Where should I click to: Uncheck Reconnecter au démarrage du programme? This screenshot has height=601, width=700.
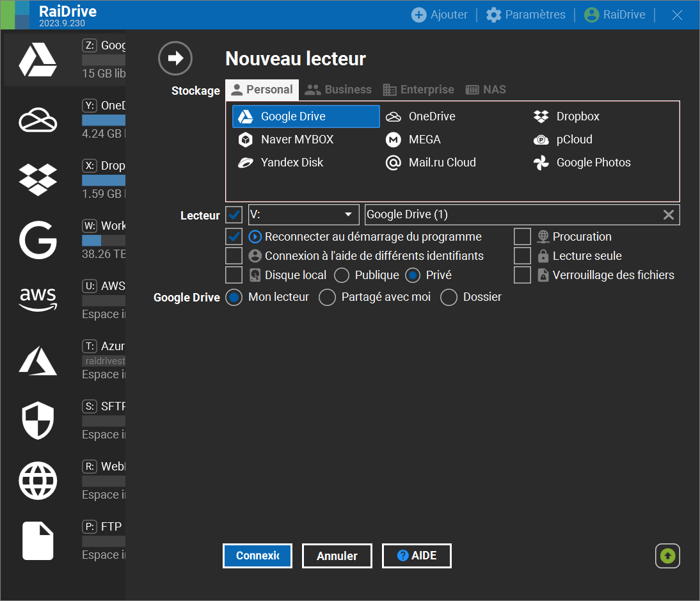pyautogui.click(x=234, y=236)
